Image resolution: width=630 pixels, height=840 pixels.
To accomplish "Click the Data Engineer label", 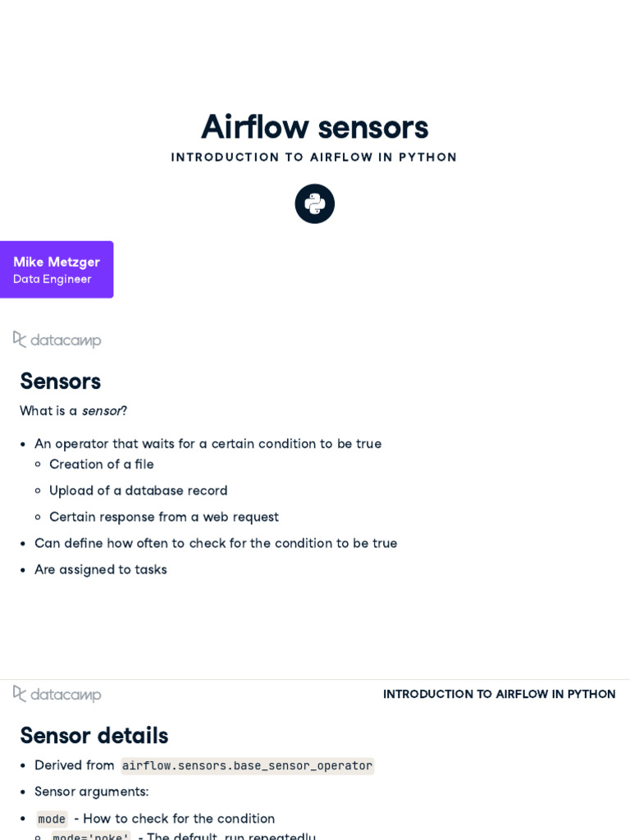I will [52, 279].
